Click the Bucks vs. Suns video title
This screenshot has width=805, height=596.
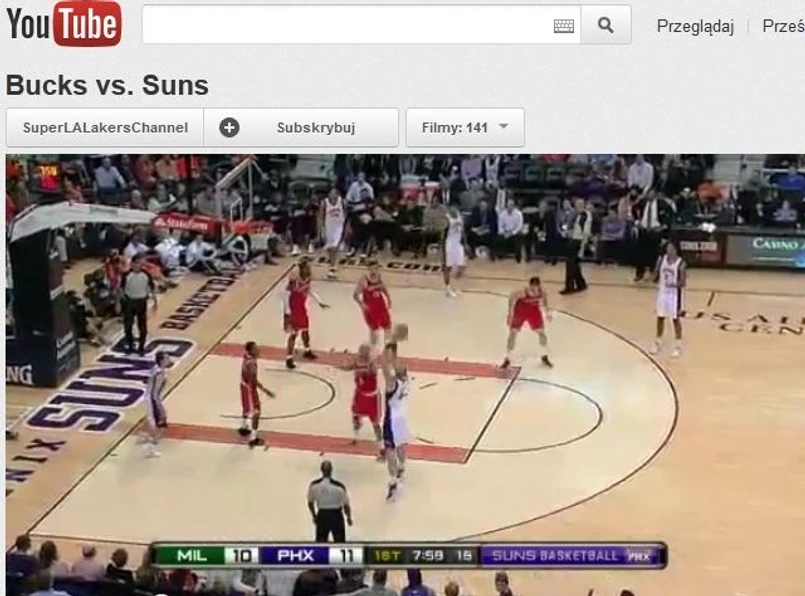tap(107, 85)
